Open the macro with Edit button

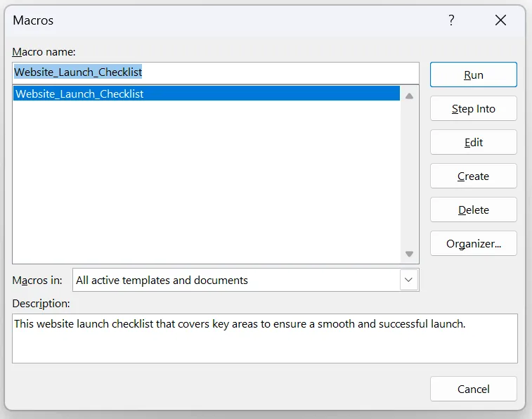point(473,142)
